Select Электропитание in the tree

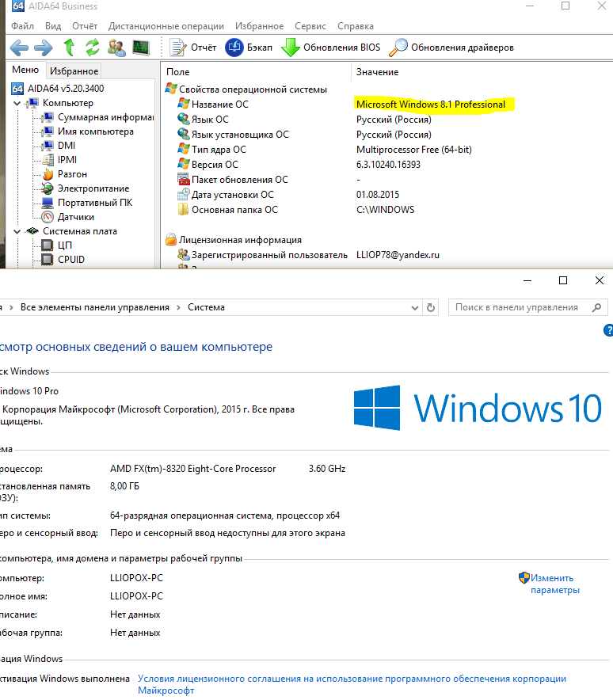click(x=86, y=188)
